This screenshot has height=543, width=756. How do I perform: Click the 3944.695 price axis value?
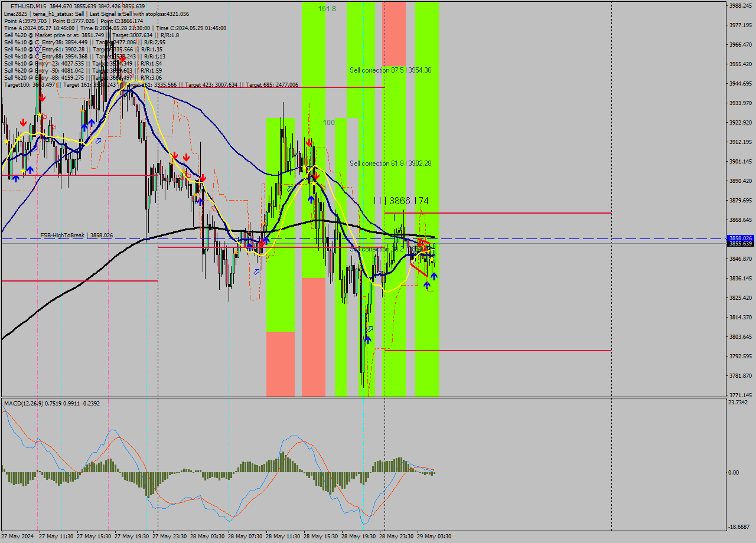click(740, 83)
